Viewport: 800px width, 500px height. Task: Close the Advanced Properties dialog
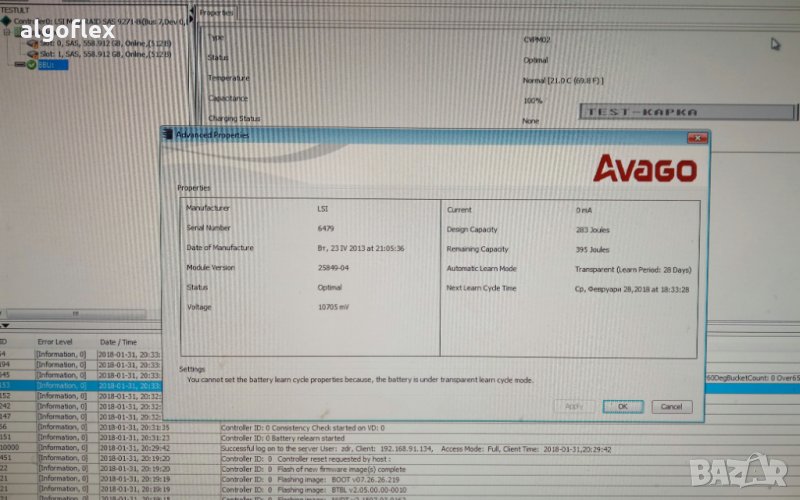[x=690, y=136]
